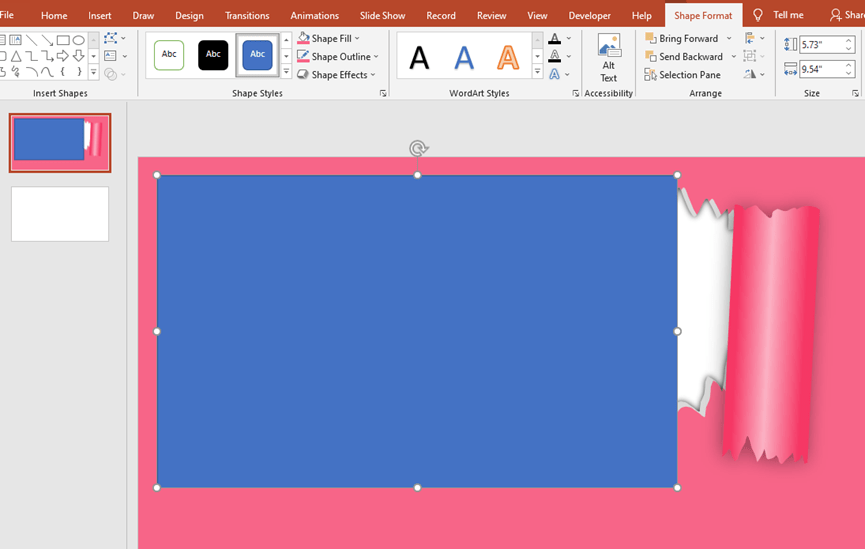Go to the Animations tab

(x=314, y=15)
